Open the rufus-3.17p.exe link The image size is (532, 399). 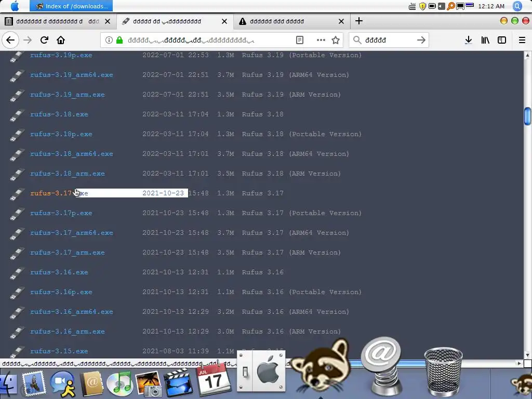(x=61, y=213)
